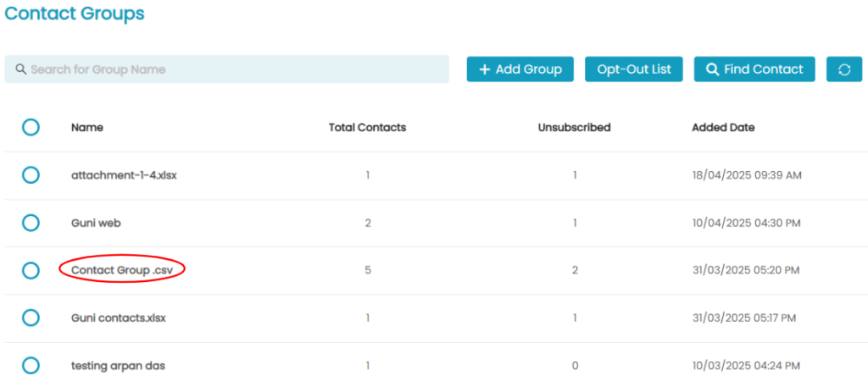Sort by the Added Date column header
The width and height of the screenshot is (868, 381).
click(723, 128)
